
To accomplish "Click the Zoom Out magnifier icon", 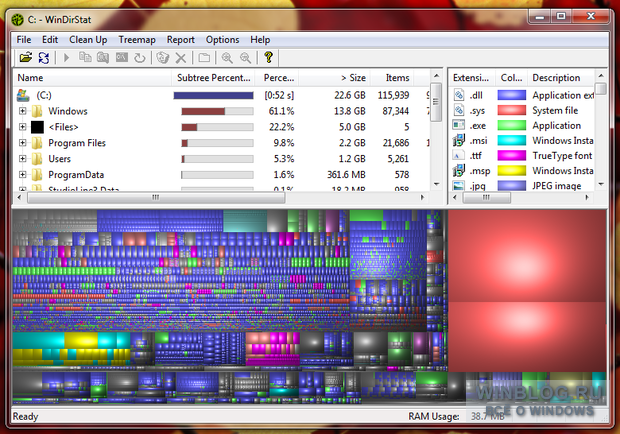I will click(245, 58).
